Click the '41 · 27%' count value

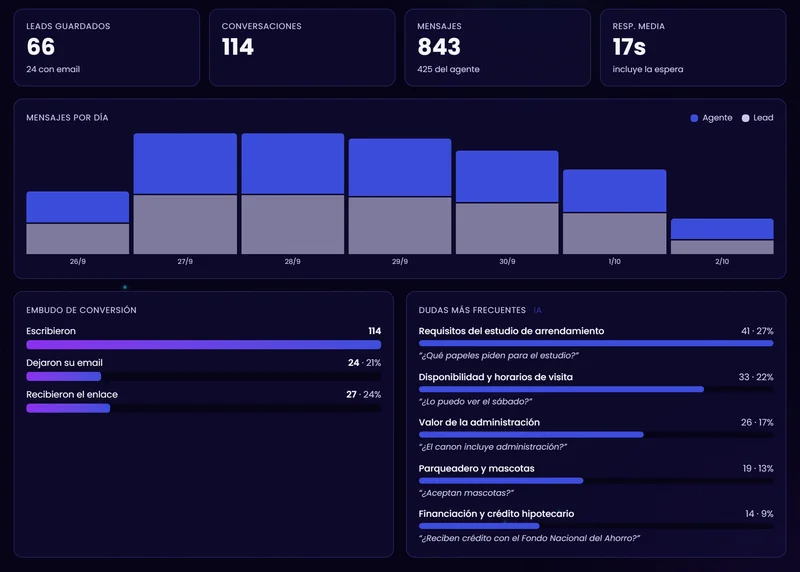point(757,331)
